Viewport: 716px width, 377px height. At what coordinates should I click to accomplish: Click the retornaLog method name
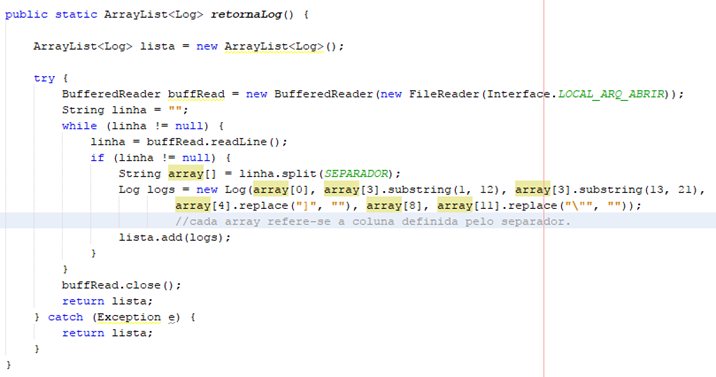(x=246, y=15)
